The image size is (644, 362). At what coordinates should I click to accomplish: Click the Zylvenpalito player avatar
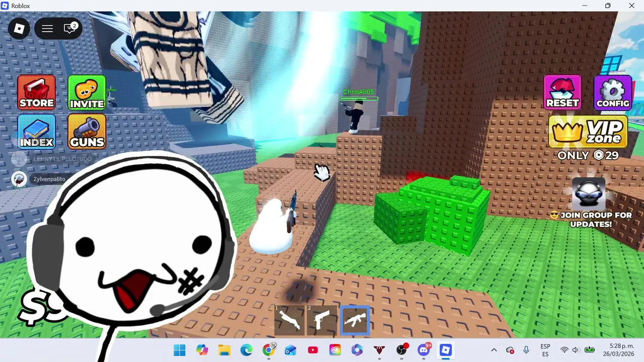(x=19, y=179)
